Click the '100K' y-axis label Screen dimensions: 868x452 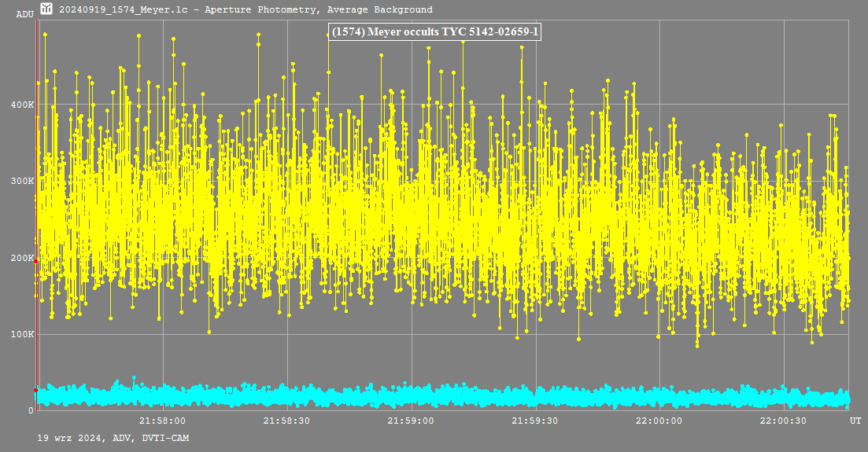coord(23,334)
